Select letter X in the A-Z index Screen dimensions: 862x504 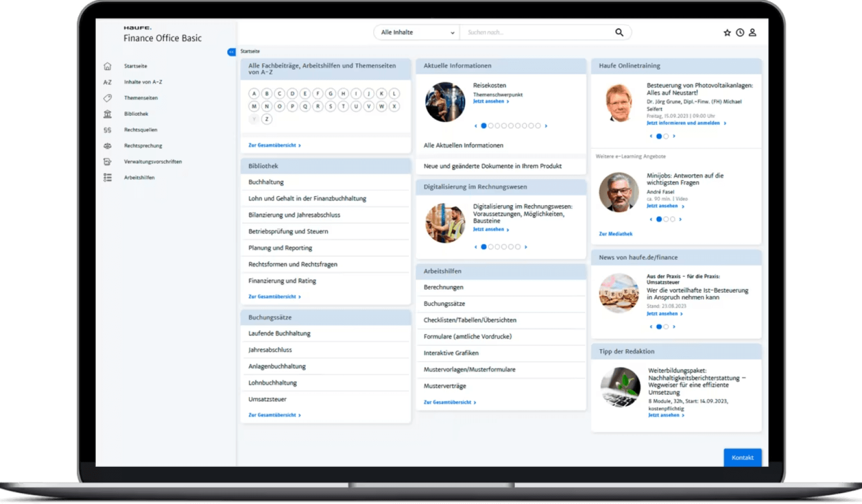[394, 106]
